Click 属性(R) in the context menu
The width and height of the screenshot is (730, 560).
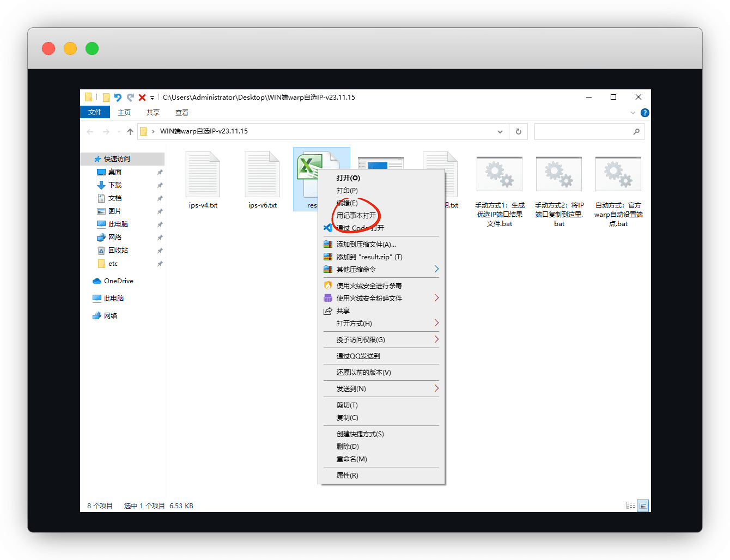[348, 476]
